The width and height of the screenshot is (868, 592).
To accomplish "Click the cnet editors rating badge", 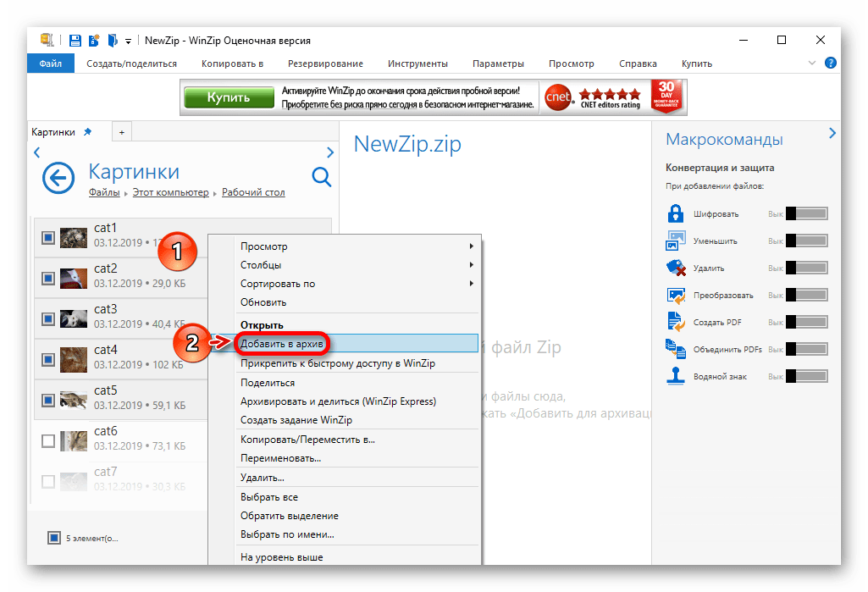I will pos(593,97).
